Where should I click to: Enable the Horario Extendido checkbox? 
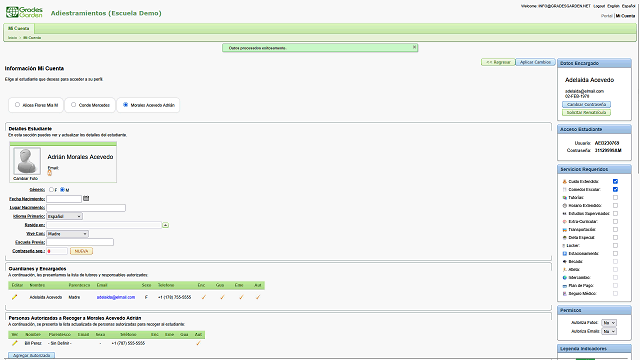point(615,206)
